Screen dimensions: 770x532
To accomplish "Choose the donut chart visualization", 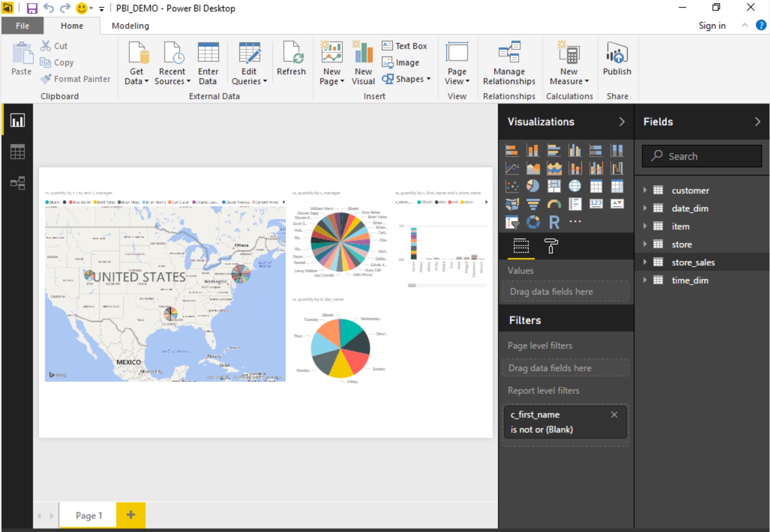I will 533,222.
